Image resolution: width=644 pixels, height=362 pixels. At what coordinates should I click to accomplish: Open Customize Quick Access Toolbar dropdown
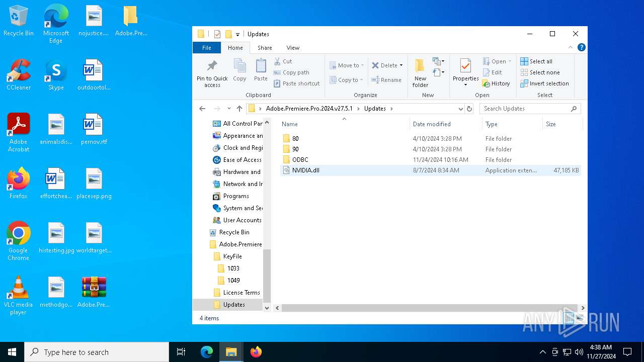pos(237,34)
